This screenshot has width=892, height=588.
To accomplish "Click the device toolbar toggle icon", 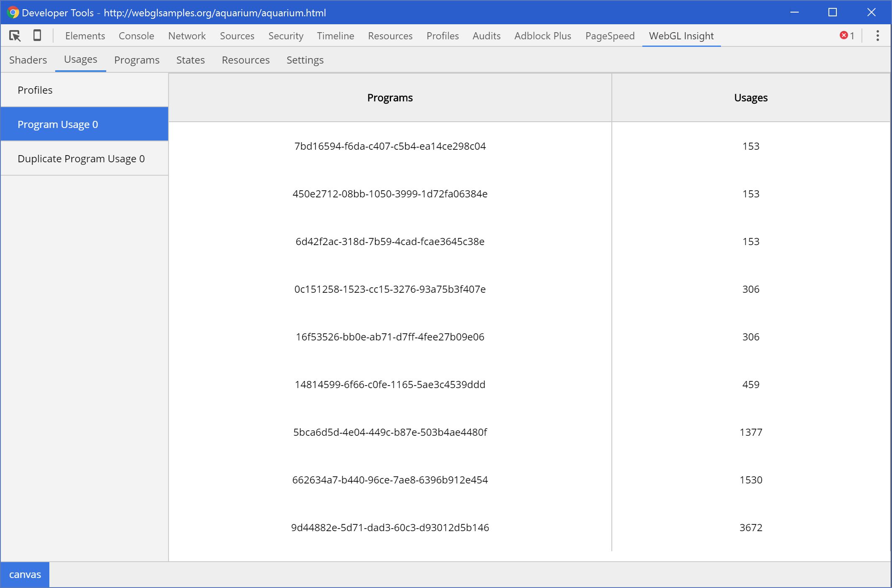I will pyautogui.click(x=37, y=36).
